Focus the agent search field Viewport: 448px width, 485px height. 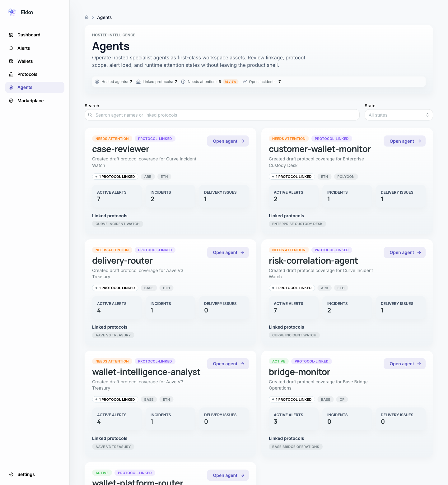tap(222, 115)
